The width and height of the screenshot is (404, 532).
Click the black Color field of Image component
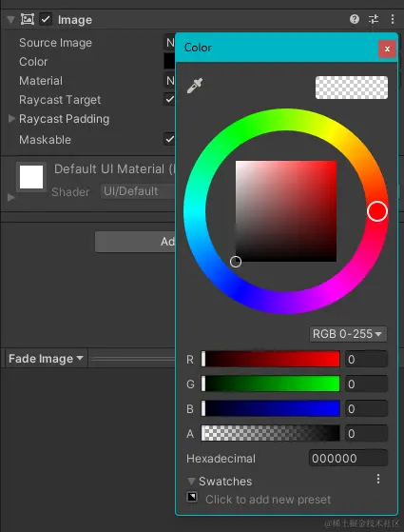(x=169, y=62)
